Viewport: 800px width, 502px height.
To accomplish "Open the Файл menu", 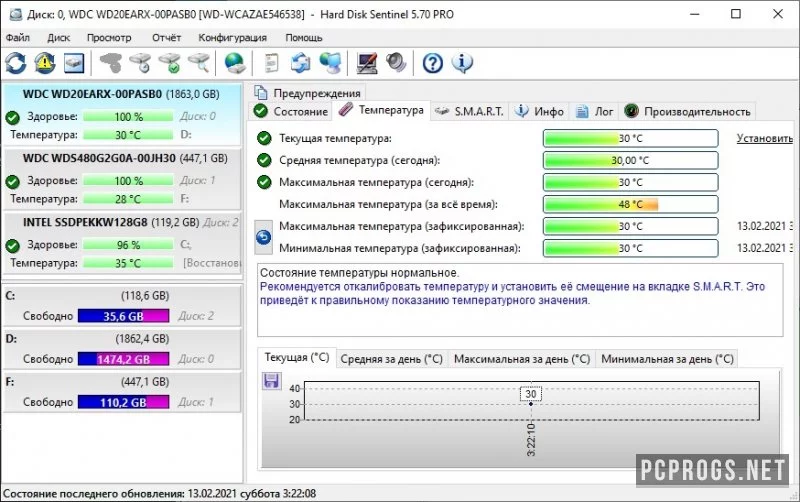I will (18, 38).
